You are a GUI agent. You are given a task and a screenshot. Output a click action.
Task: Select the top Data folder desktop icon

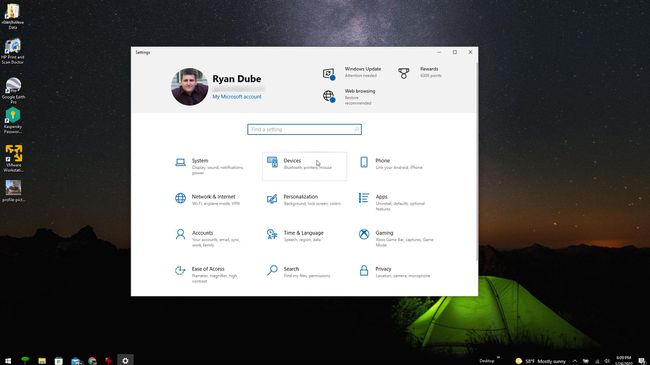pos(13,17)
